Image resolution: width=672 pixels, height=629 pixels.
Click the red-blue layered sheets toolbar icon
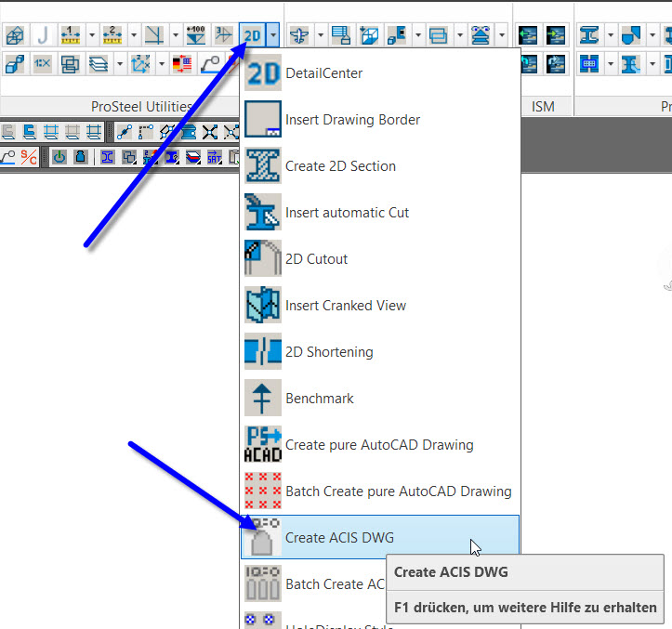[192, 157]
